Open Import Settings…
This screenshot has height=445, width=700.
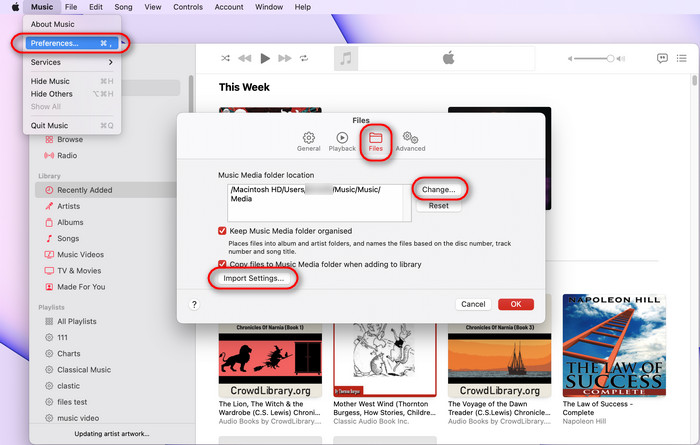(254, 278)
